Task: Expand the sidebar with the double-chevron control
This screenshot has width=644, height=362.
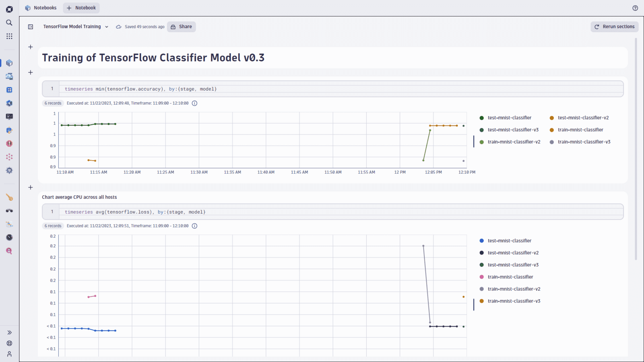Action: (x=9, y=332)
